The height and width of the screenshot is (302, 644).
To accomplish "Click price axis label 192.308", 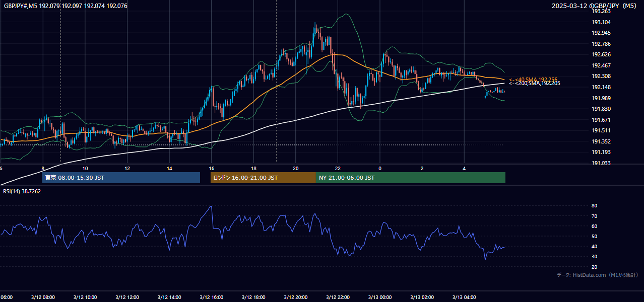I will point(601,76).
